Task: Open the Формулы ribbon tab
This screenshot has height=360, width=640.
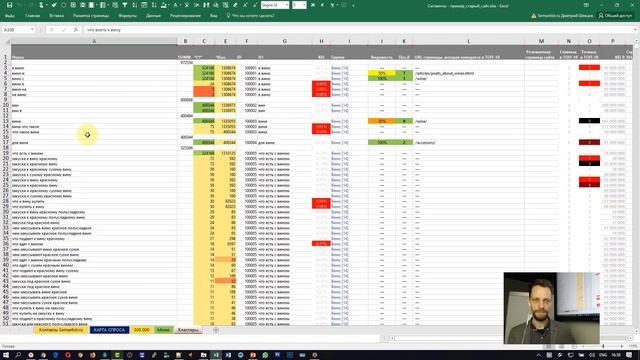Action: pos(127,16)
